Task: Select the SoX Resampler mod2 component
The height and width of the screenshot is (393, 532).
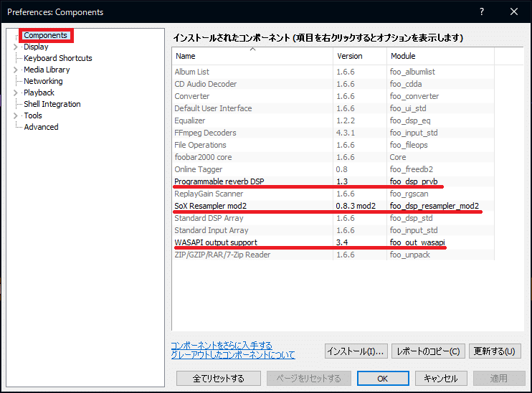Action: 333,206
